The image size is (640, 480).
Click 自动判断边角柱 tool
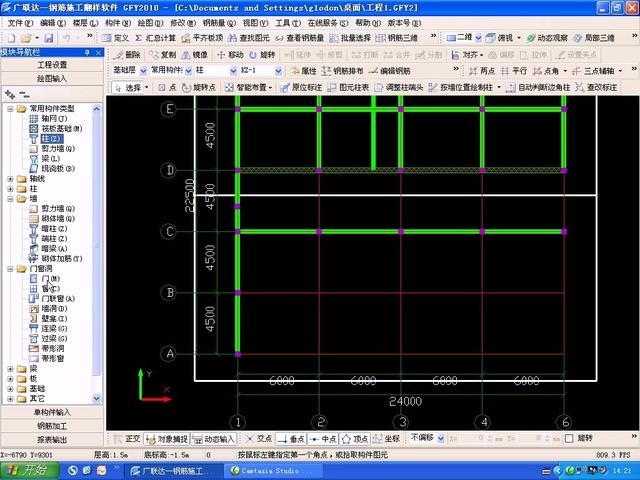[x=538, y=87]
